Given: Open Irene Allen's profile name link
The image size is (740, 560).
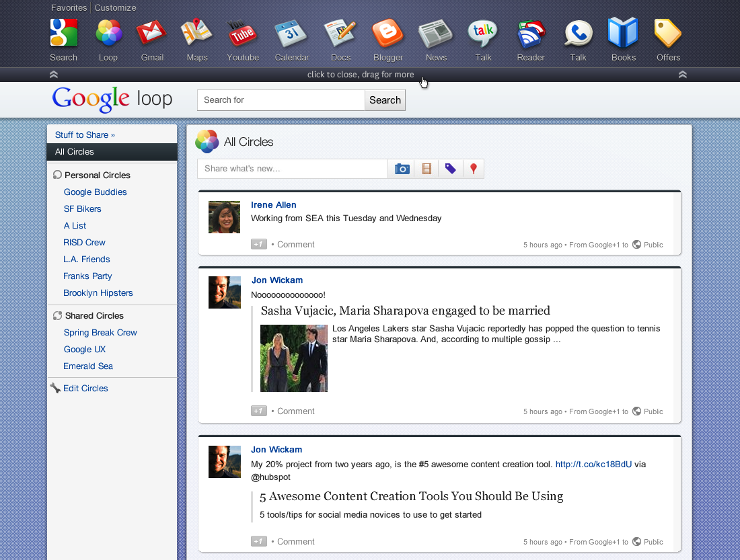Looking at the screenshot, I should point(274,205).
